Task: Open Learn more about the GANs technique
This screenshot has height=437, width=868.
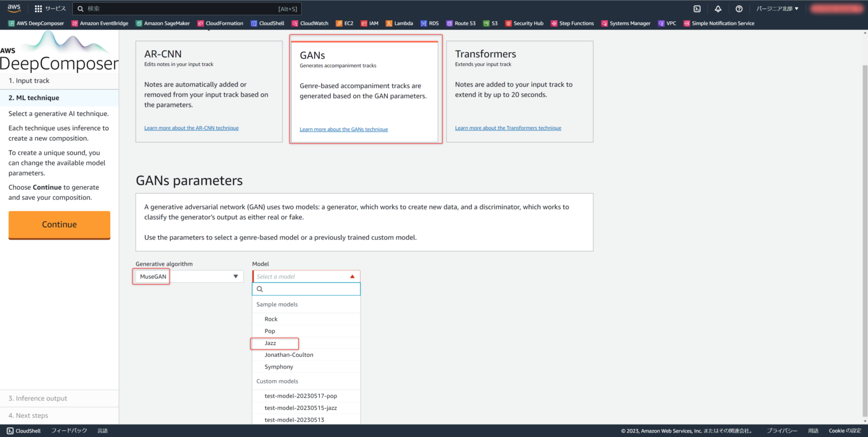Action: coord(344,129)
